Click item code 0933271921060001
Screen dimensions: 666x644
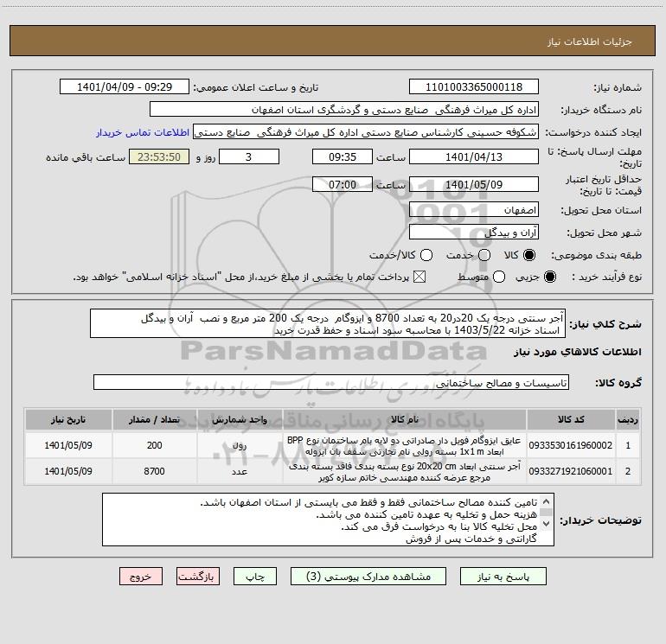[x=571, y=471]
